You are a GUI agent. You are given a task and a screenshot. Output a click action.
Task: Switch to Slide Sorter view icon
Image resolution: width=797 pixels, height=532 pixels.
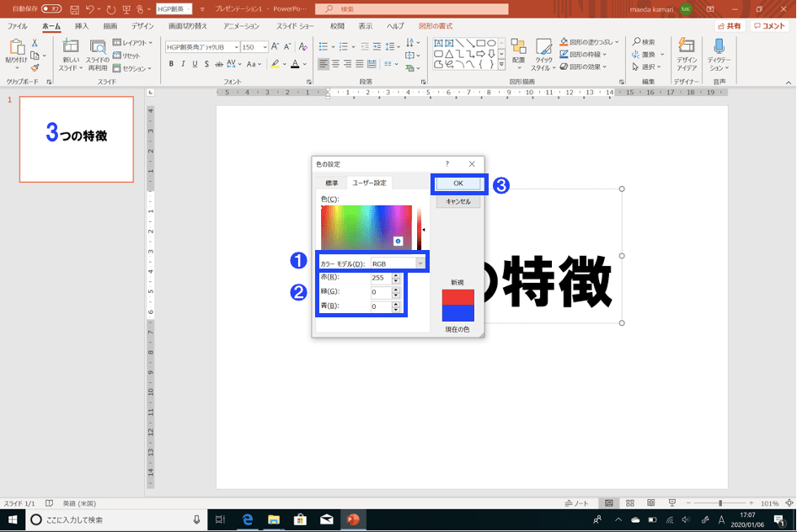click(x=630, y=503)
